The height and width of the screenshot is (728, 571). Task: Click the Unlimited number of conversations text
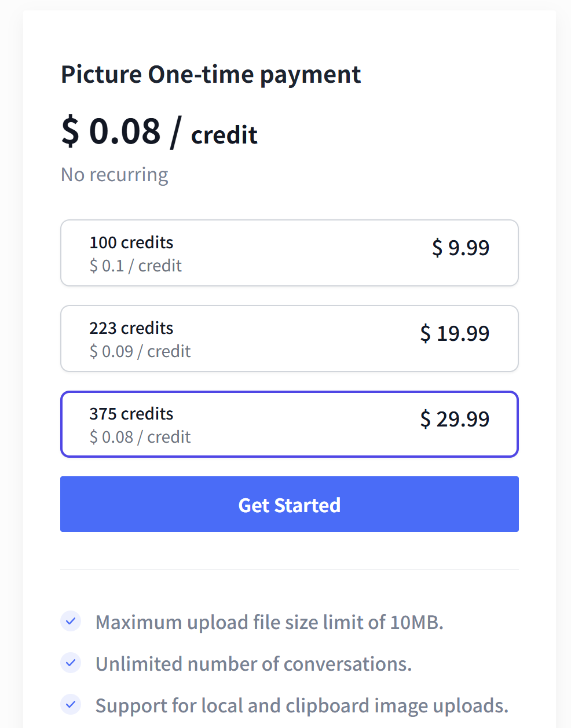(254, 664)
